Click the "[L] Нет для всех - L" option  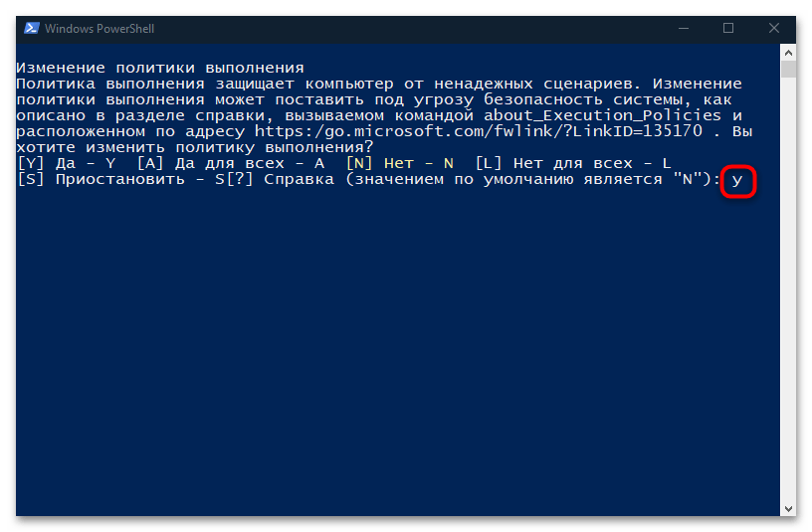click(x=573, y=163)
